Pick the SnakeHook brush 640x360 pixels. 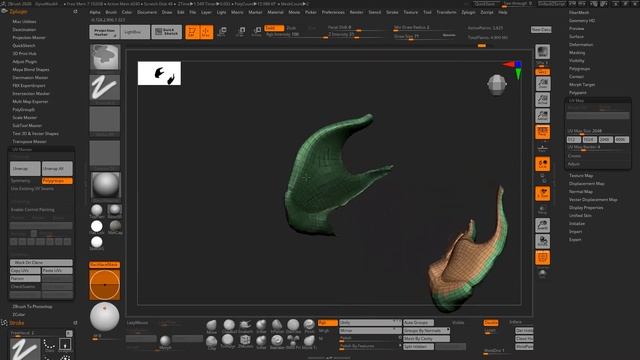click(245, 327)
